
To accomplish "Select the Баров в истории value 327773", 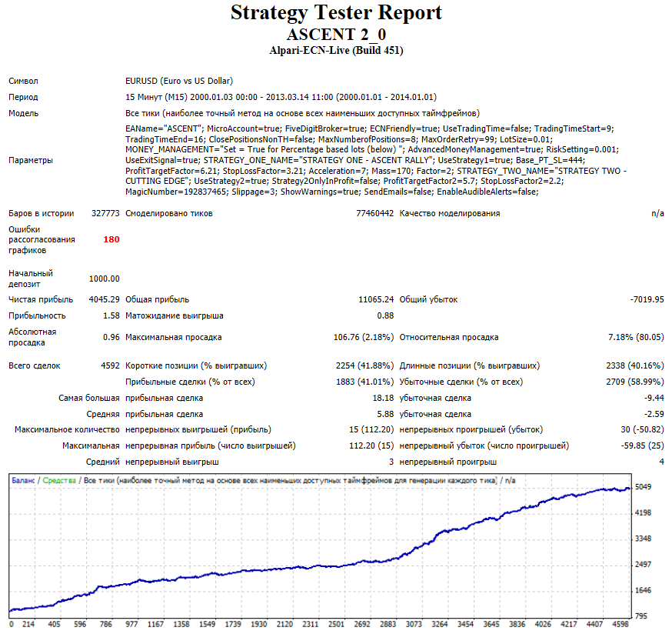I will [105, 214].
